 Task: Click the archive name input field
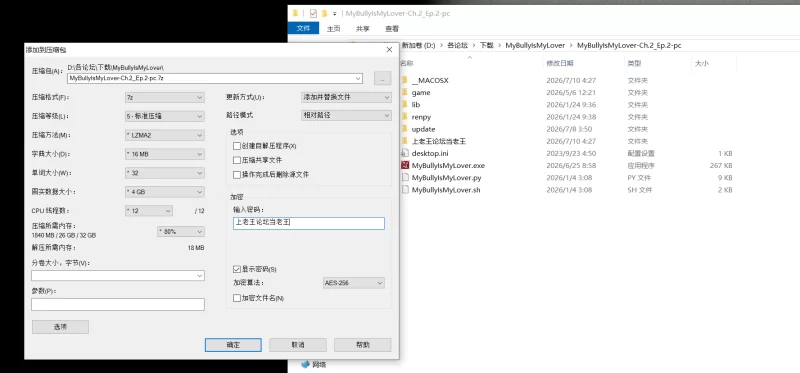click(x=215, y=79)
